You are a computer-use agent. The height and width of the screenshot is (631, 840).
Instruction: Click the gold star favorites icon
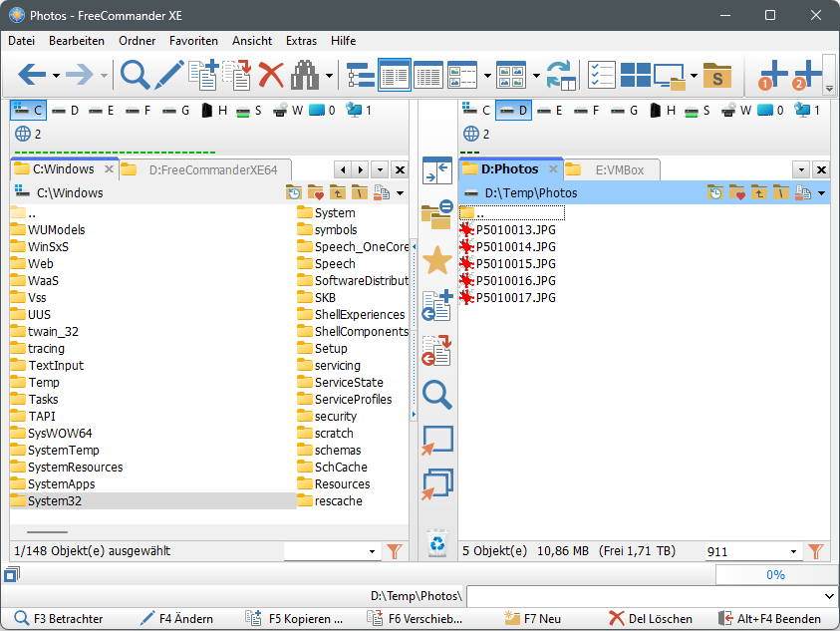(x=437, y=261)
